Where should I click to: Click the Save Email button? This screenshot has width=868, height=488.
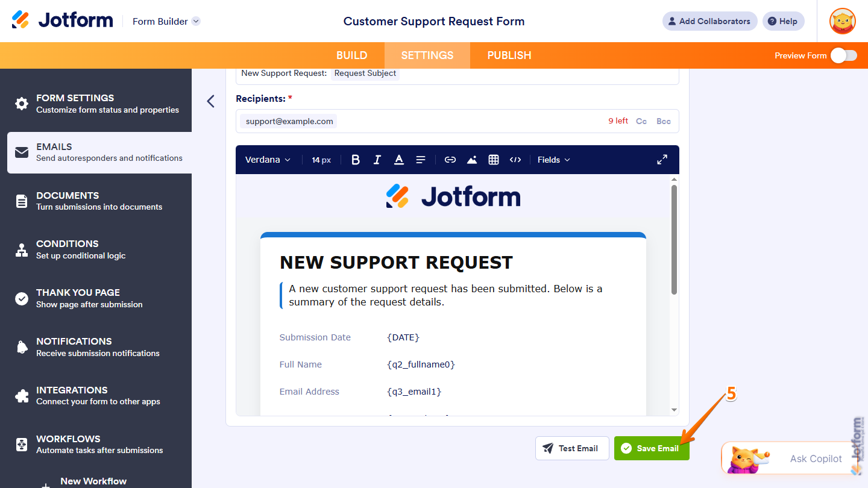click(x=652, y=448)
